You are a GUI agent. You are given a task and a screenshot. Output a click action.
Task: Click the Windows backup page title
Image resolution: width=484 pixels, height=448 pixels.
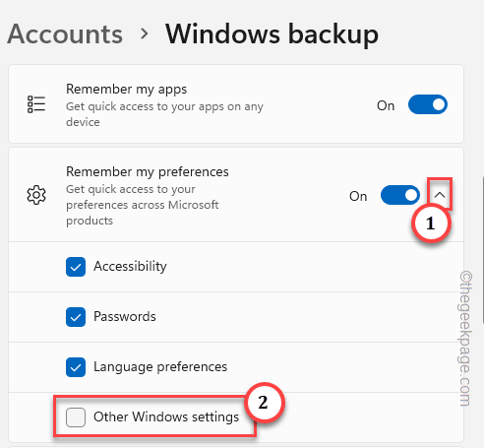[272, 34]
